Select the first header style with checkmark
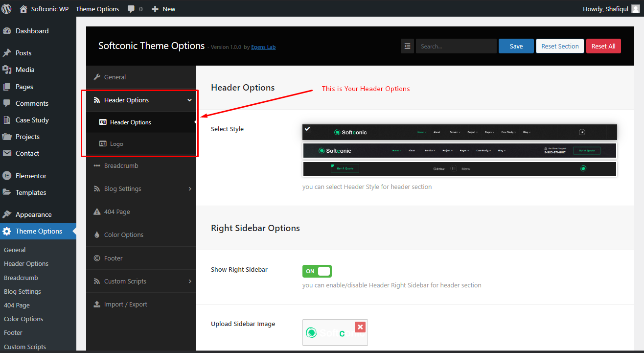This screenshot has width=644, height=353. [x=460, y=132]
